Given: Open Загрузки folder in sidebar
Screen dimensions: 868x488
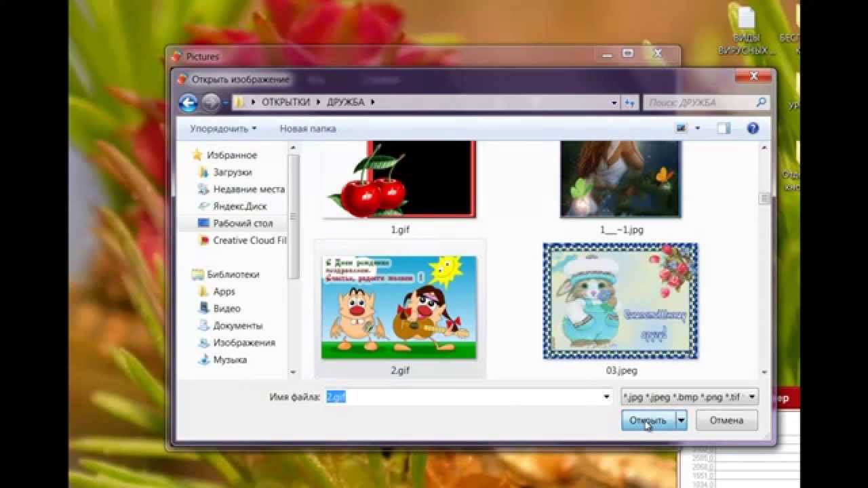Looking at the screenshot, I should pos(233,172).
